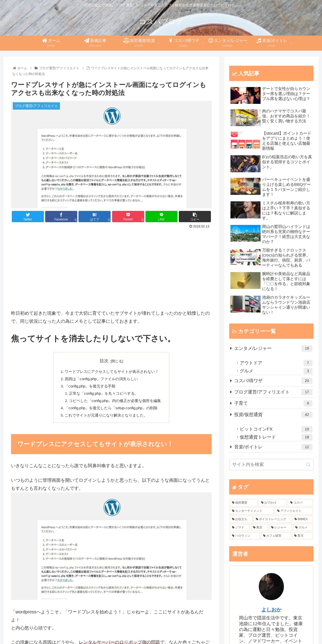The height and width of the screenshot is (644, 322).
Task: Jump to TOC item コピペした「config.php」内の修正が必要な個所を編集
Action: tap(115, 401)
